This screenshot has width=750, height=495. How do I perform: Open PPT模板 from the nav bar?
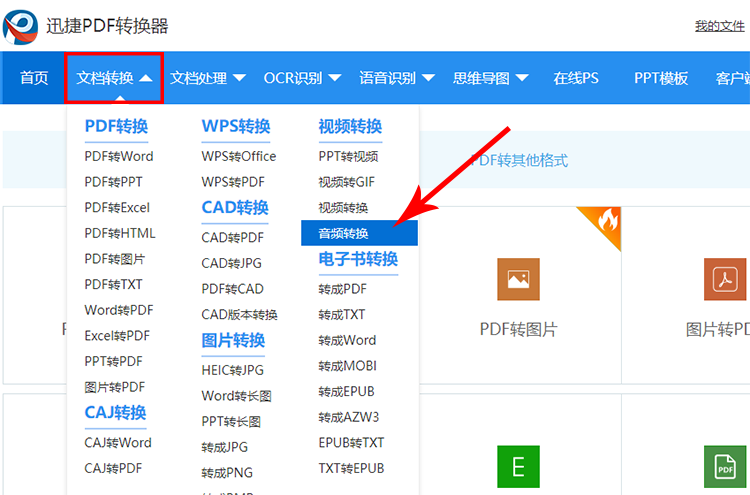(x=661, y=78)
